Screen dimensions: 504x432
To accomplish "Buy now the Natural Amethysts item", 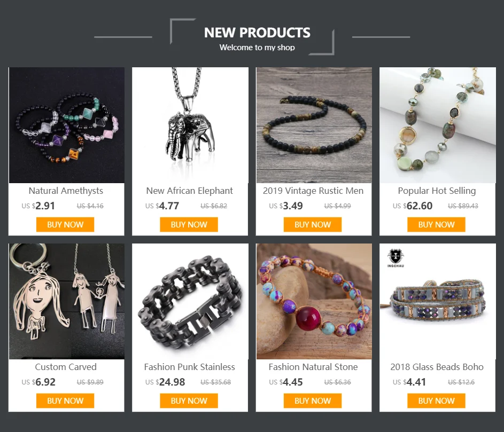I will click(x=65, y=224).
